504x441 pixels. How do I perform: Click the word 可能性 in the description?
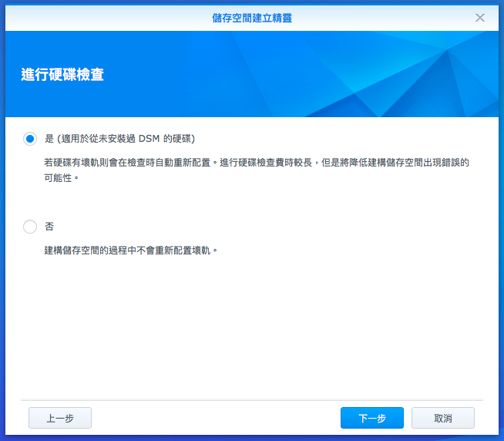[62, 178]
